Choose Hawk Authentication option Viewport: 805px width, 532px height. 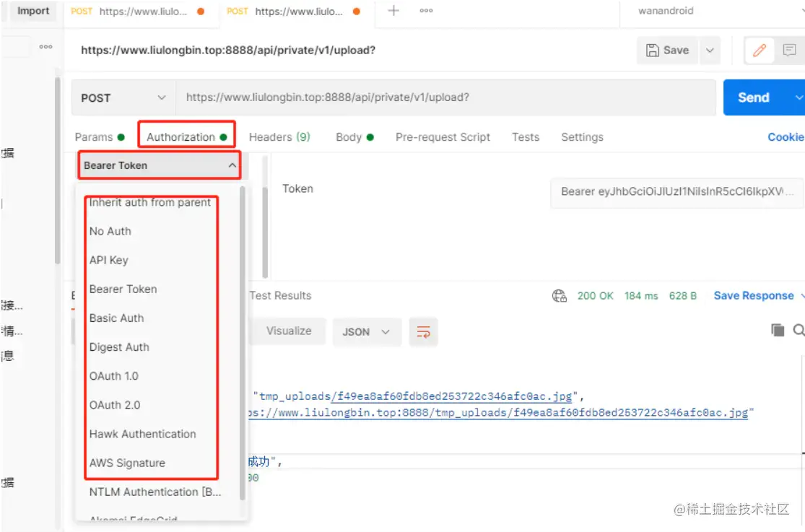point(143,434)
